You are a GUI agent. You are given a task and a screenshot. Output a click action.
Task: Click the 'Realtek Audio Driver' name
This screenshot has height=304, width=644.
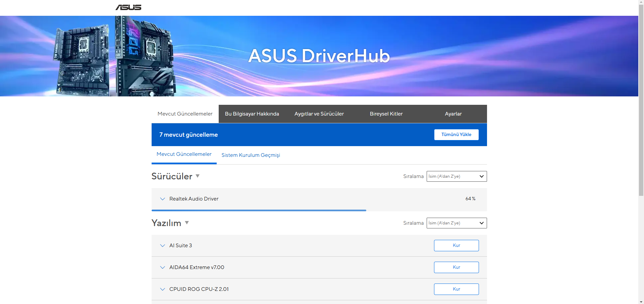click(x=194, y=199)
